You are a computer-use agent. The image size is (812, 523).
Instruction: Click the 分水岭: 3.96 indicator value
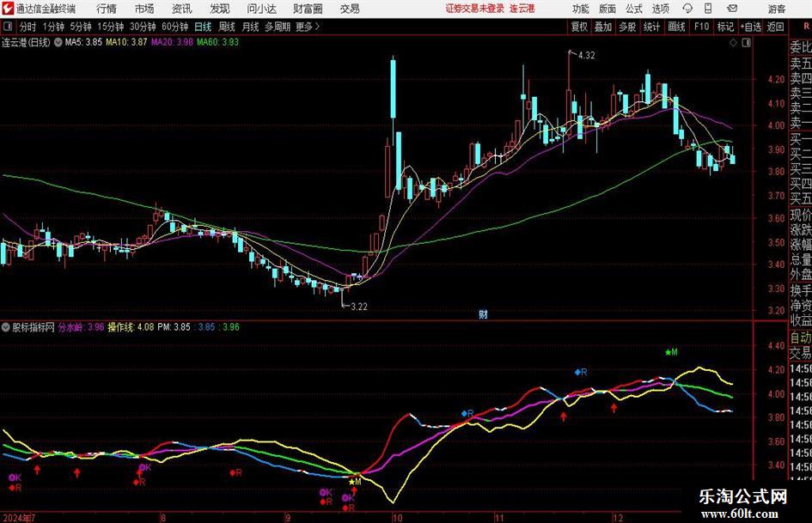[x=81, y=327]
